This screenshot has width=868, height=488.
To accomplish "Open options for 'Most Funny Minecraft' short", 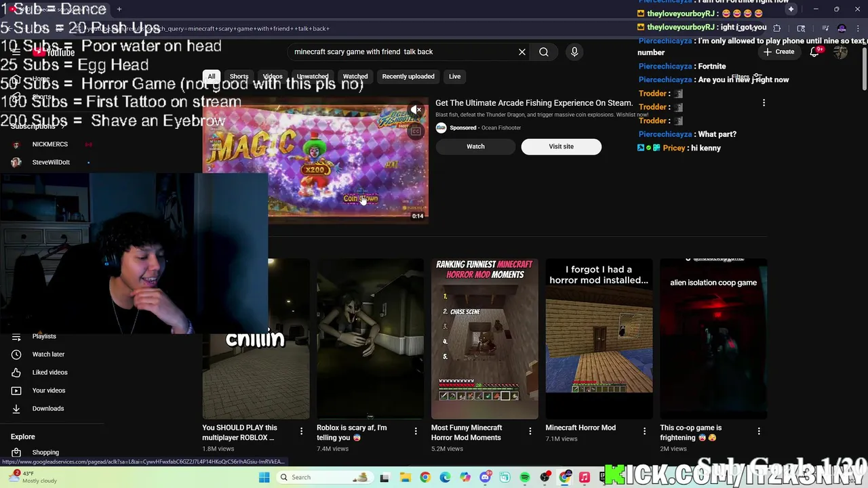I will 530,431.
